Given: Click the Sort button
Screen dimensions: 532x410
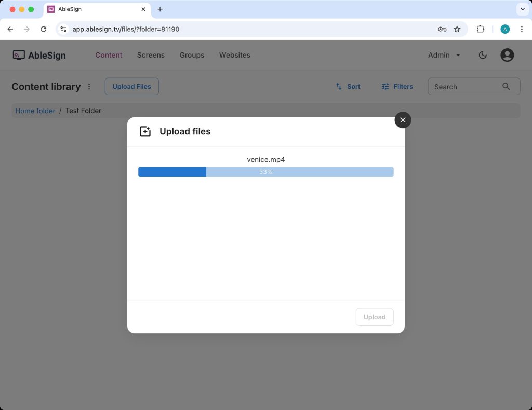Looking at the screenshot, I should (x=348, y=86).
